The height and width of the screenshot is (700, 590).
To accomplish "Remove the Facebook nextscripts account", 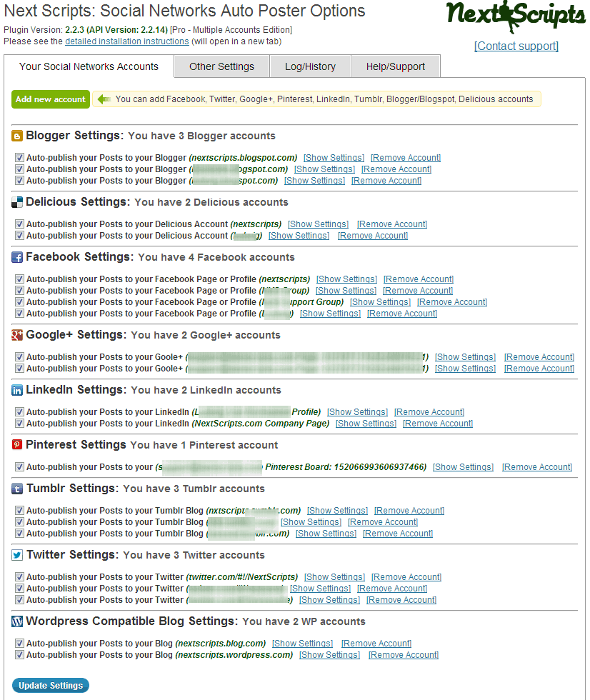I will 419,279.
